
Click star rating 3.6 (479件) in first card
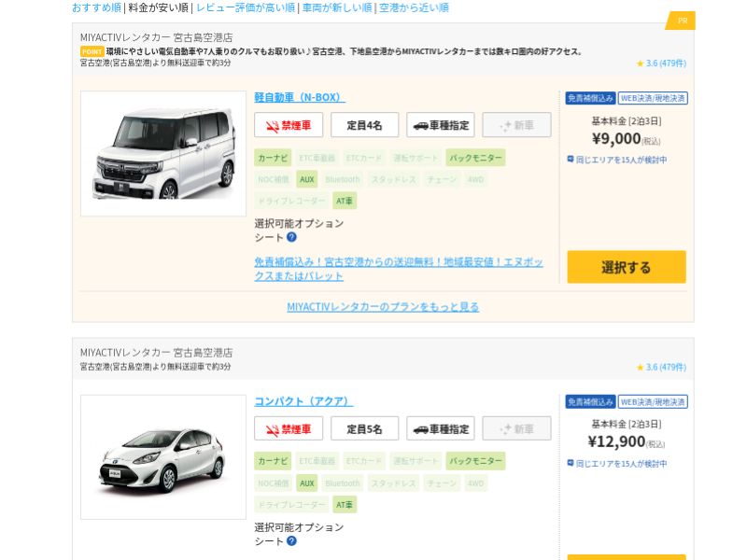pyautogui.click(x=661, y=63)
